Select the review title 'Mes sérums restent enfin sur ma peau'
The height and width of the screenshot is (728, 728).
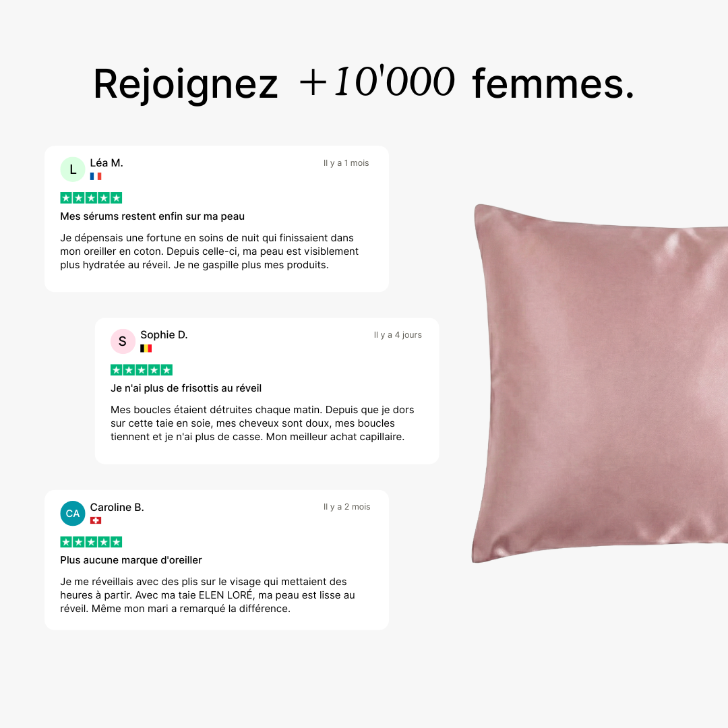[152, 216]
